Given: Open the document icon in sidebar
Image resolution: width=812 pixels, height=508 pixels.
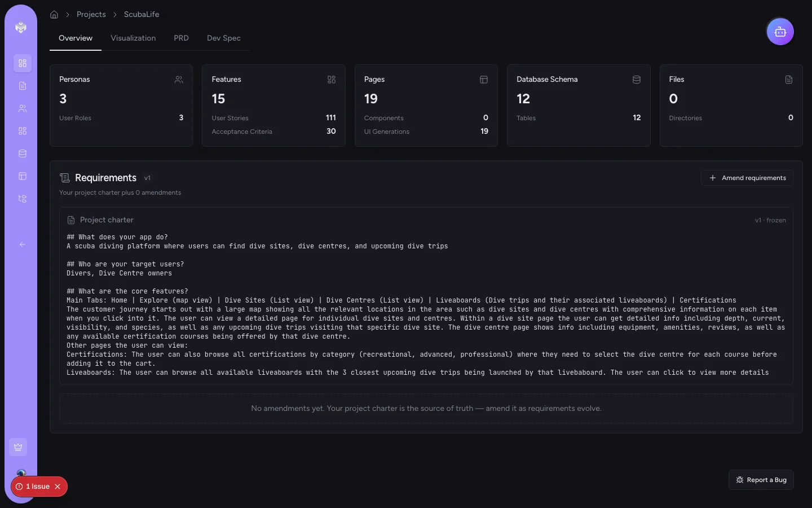Looking at the screenshot, I should (23, 86).
